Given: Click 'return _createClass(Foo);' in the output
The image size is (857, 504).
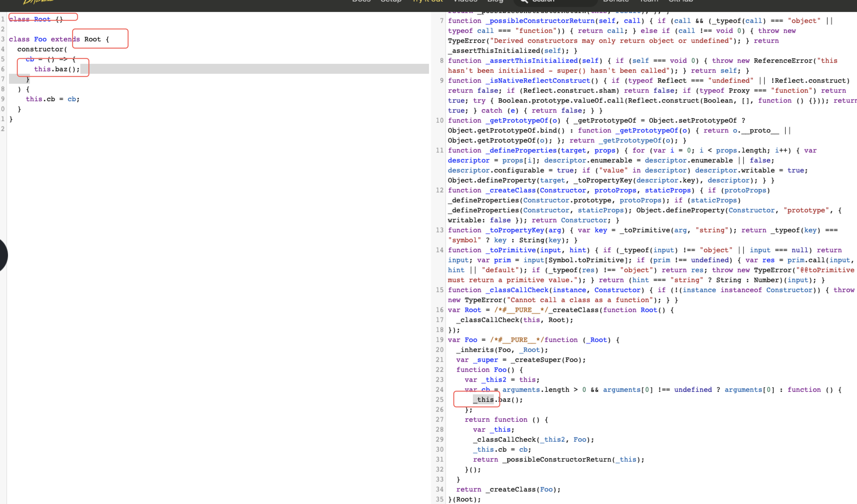Looking at the screenshot, I should [x=508, y=489].
